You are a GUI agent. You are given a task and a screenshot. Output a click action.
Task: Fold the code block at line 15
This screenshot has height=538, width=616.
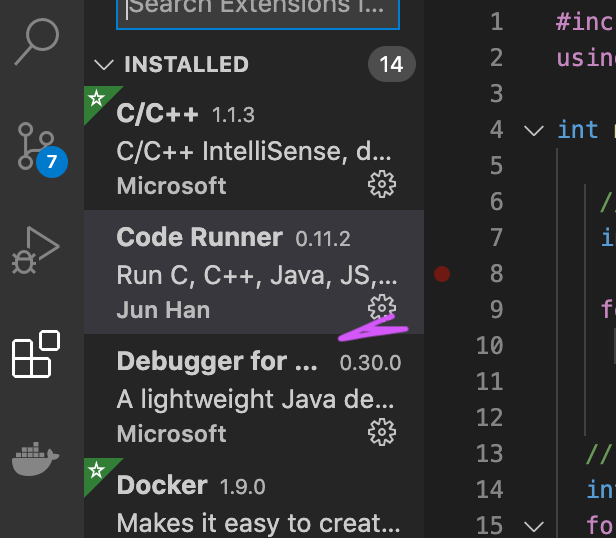click(534, 525)
